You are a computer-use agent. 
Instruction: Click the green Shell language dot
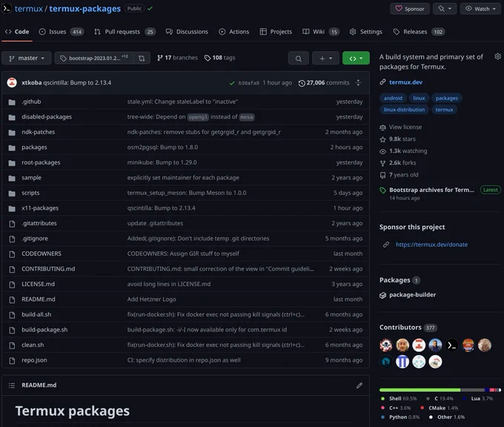pos(382,399)
